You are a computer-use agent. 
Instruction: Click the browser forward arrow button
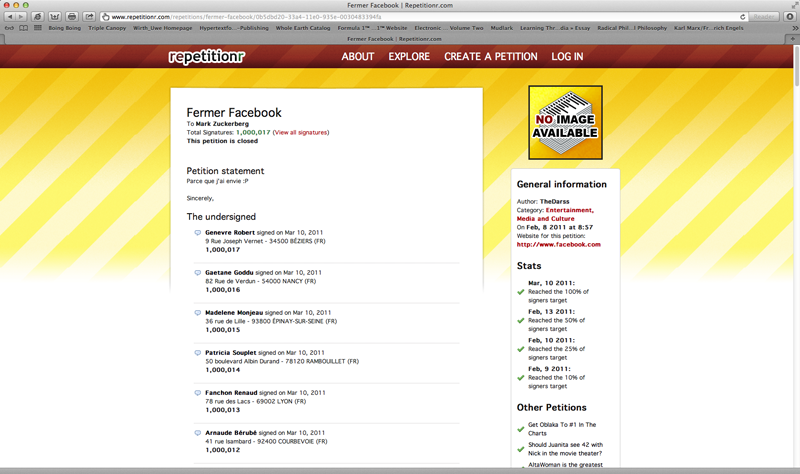22,17
